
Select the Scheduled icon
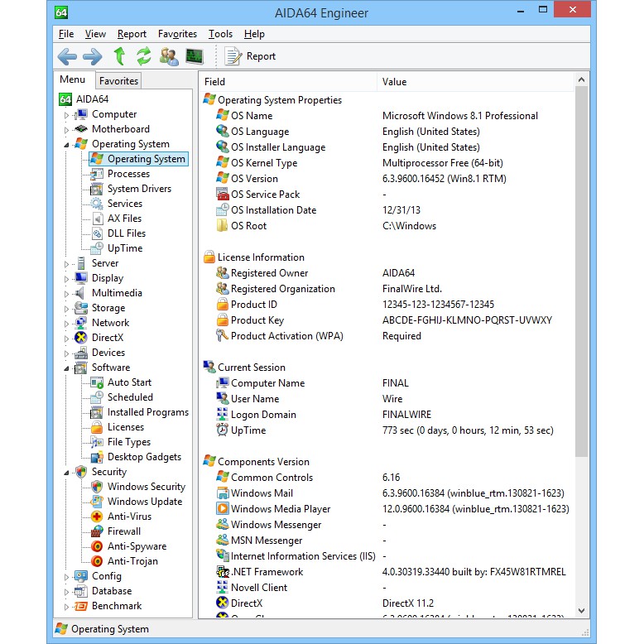[x=97, y=397]
